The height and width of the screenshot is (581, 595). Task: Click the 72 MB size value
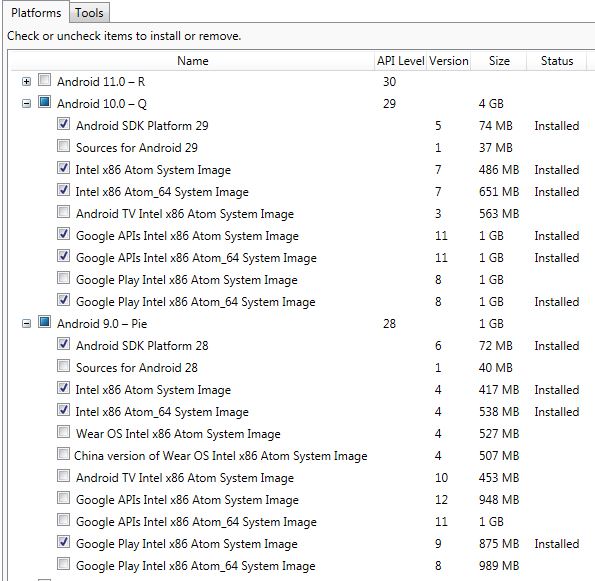pos(496,346)
